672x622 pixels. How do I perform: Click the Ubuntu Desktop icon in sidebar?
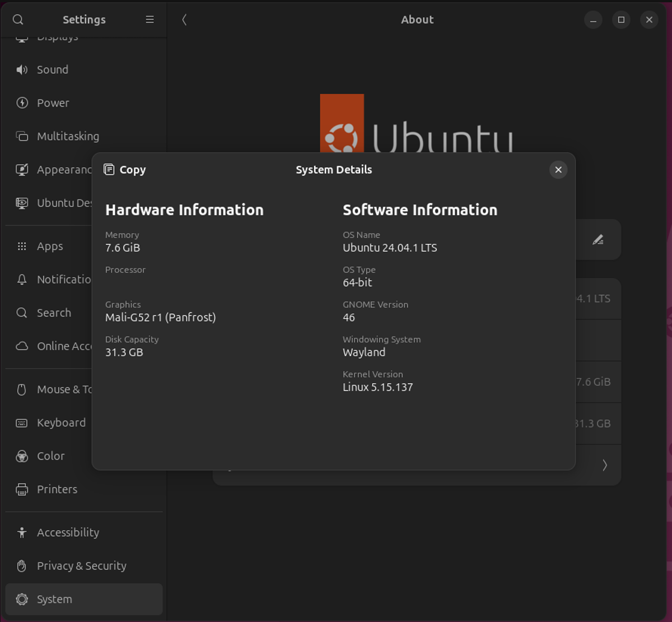[22, 203]
